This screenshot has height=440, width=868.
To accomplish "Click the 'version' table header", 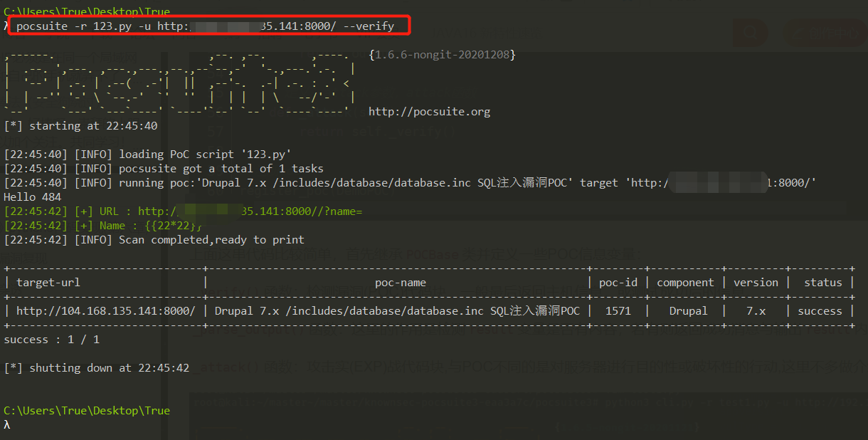I will click(756, 283).
